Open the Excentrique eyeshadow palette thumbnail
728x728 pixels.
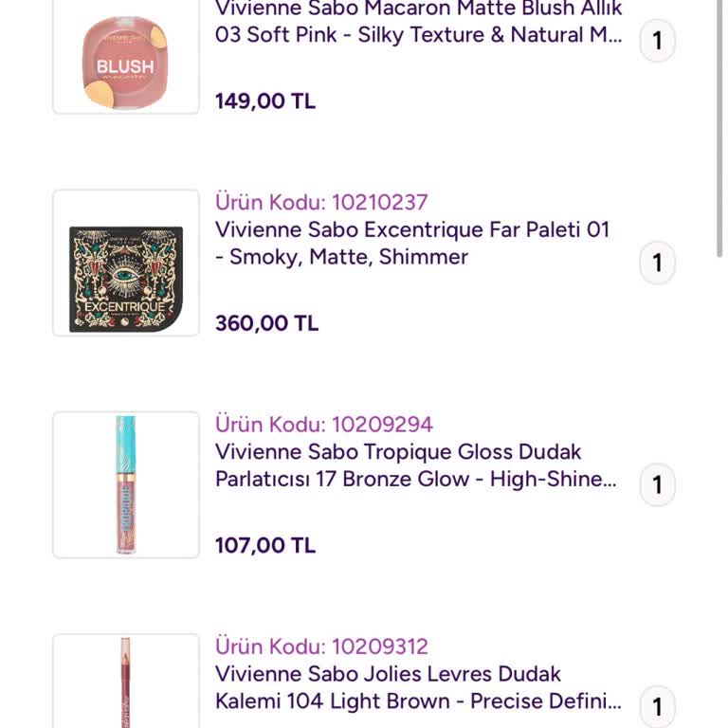click(125, 263)
